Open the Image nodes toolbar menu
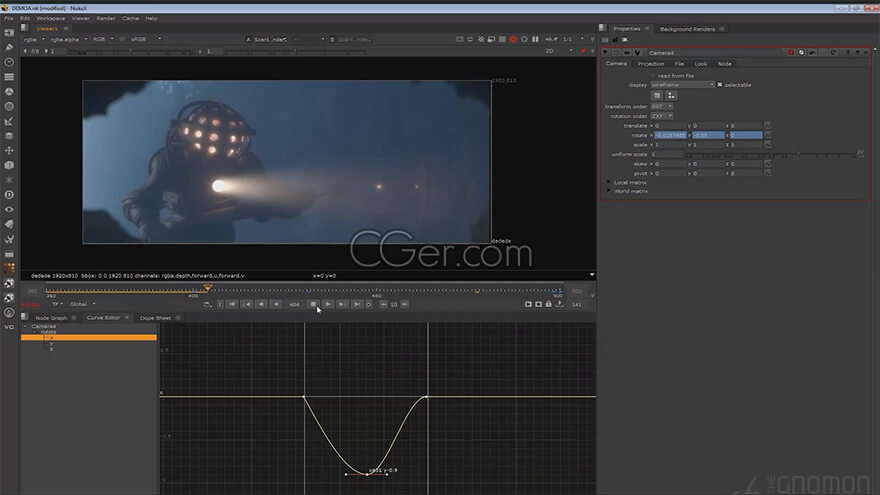 click(9, 33)
